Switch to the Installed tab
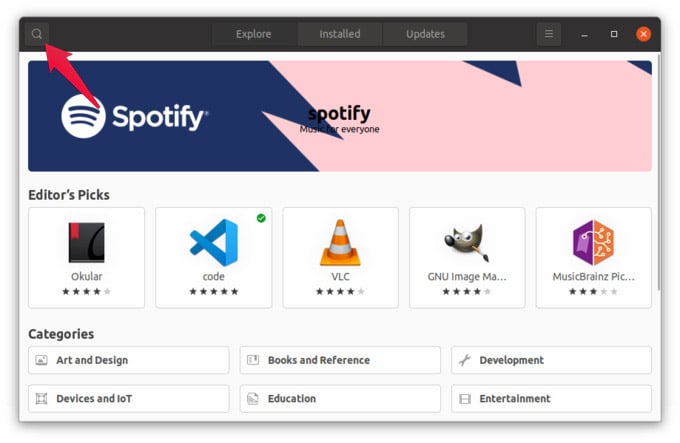The width and height of the screenshot is (680, 443). point(340,34)
